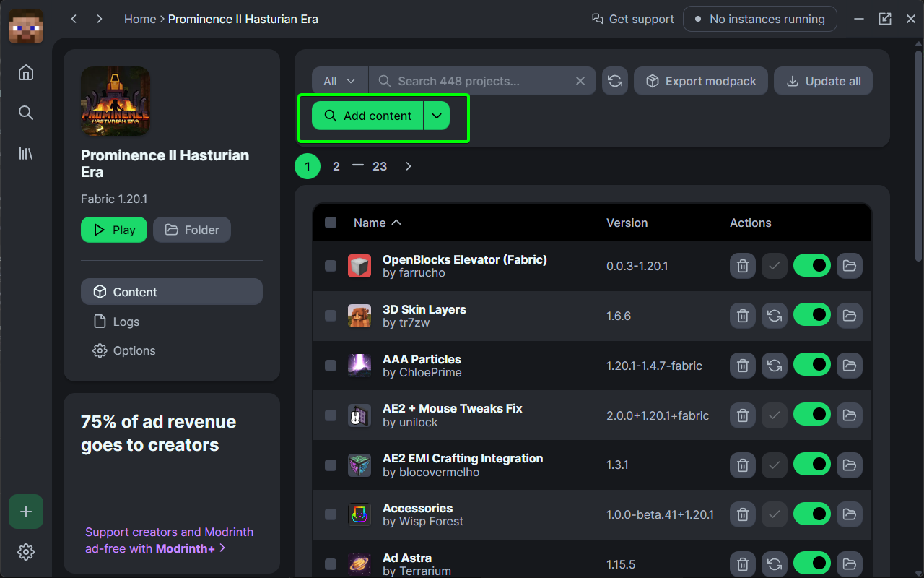The height and width of the screenshot is (578, 924).
Task: Disable OpenBlocks Elevator with its toggle
Action: point(812,266)
